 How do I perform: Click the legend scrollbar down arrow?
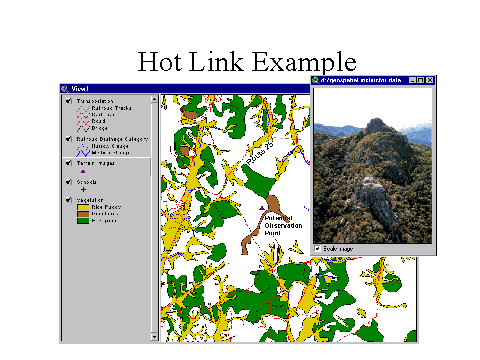[x=154, y=337]
